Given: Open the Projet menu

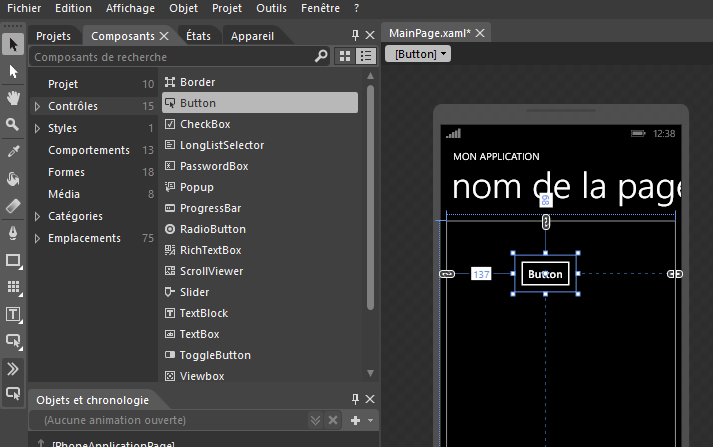Looking at the screenshot, I should click(227, 8).
